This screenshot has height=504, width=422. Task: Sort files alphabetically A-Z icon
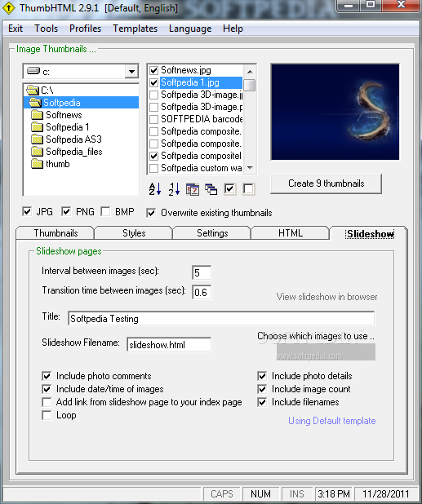coord(155,189)
